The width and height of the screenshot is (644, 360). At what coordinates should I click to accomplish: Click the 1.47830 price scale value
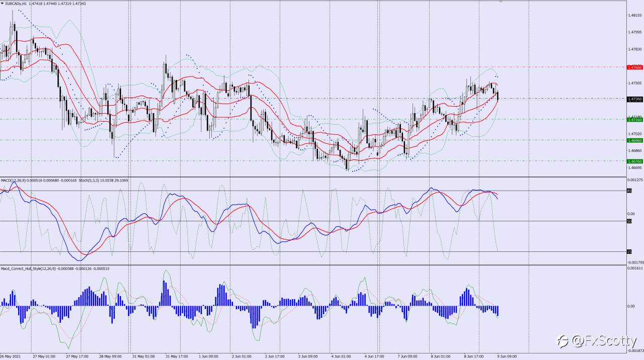click(635, 49)
